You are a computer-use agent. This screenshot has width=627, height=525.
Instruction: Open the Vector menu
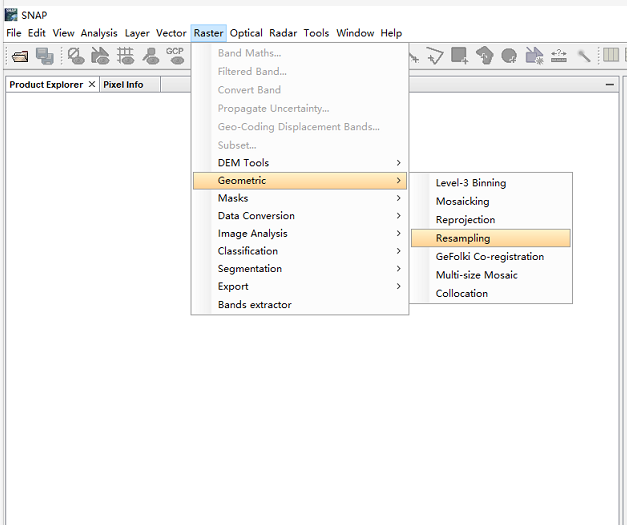[x=171, y=33]
